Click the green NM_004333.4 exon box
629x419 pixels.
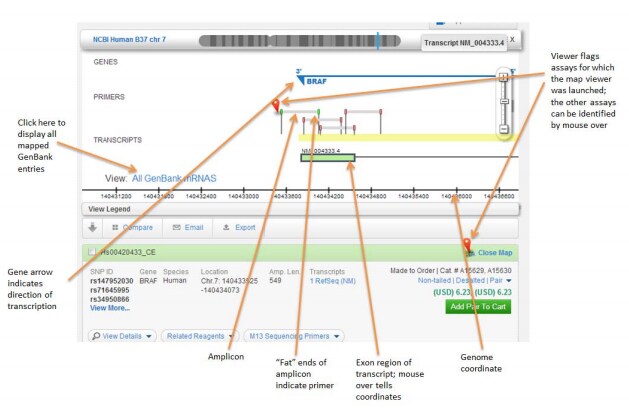tap(328, 158)
